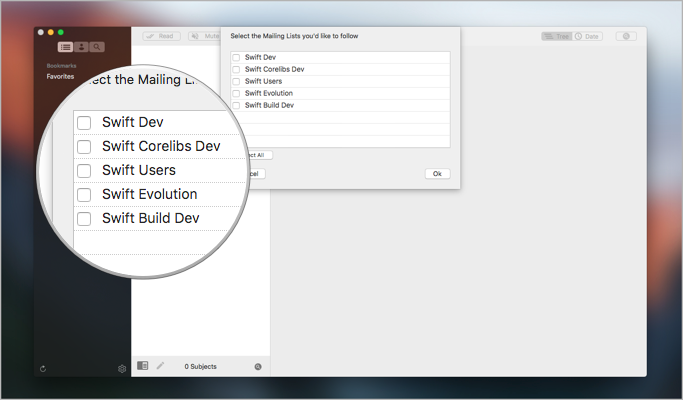
Task: Click the Mute toolbar button
Action: pyautogui.click(x=205, y=36)
